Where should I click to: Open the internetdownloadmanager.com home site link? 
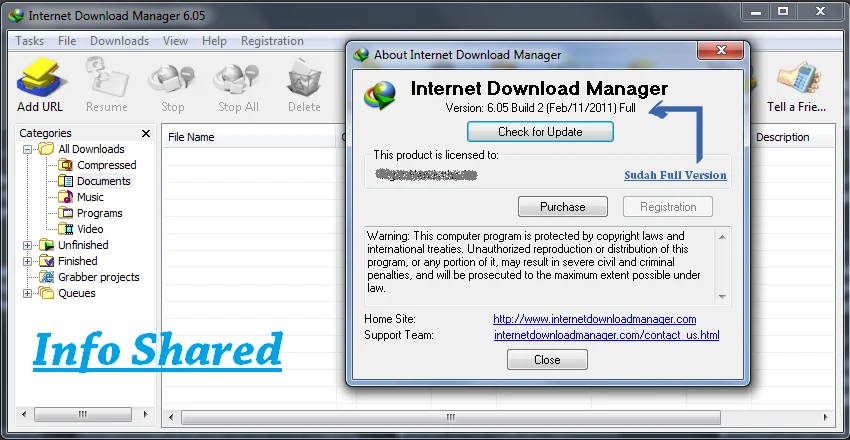coord(595,319)
